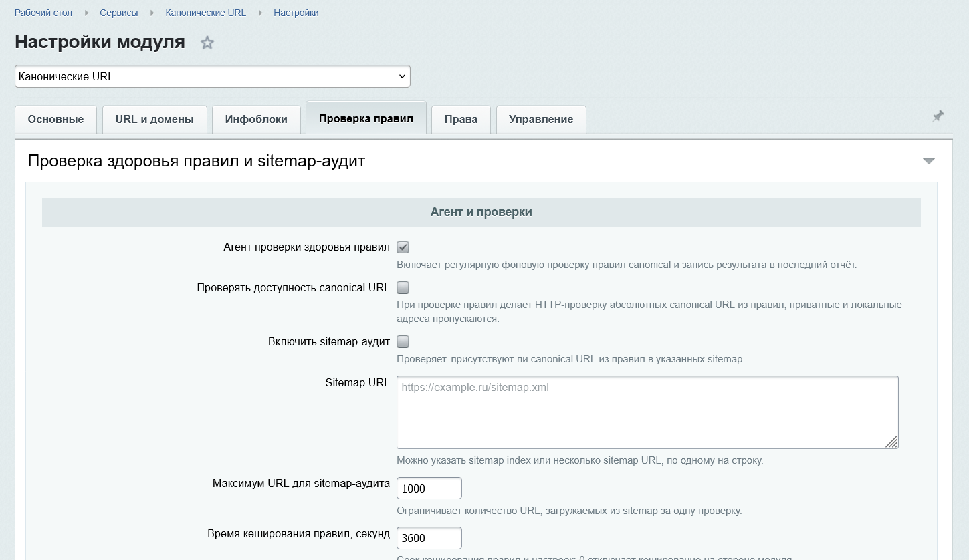
Task: Focus the Sitemap URL text area
Action: click(x=647, y=412)
